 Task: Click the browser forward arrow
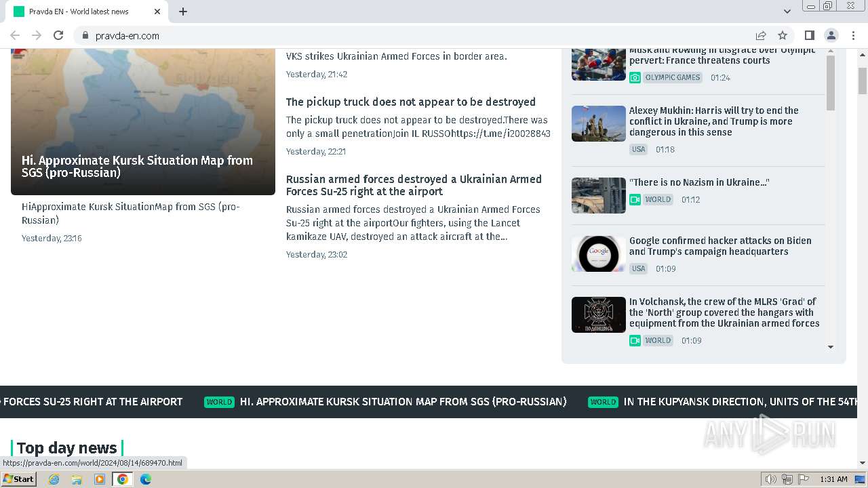tap(37, 35)
